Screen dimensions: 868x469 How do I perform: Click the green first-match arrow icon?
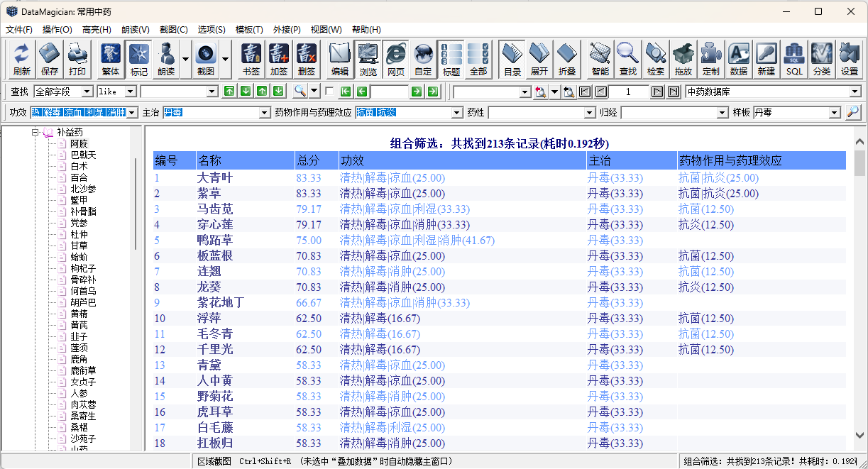coord(346,92)
